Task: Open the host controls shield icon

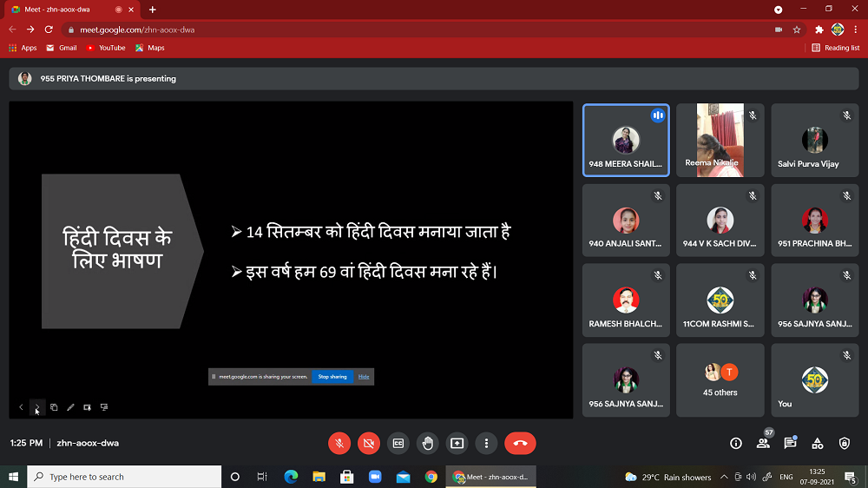Action: pyautogui.click(x=845, y=443)
